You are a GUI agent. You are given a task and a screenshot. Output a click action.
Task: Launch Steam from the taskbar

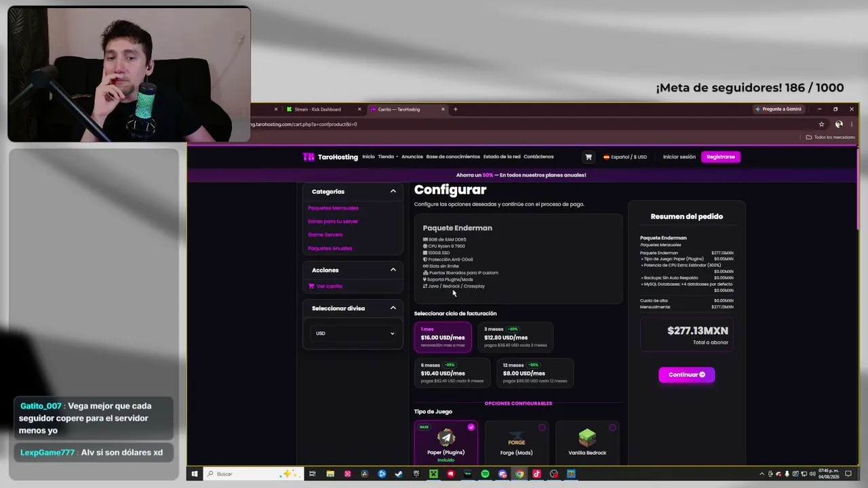click(x=399, y=474)
